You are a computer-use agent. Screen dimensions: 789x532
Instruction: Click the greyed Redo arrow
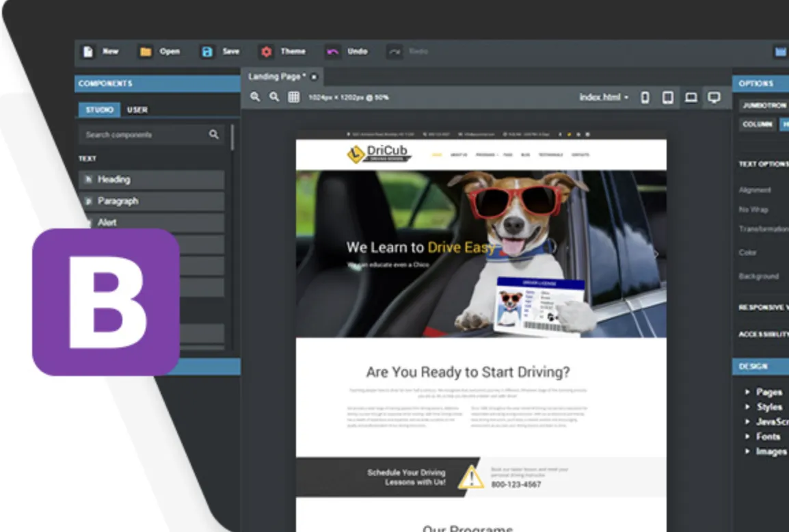point(394,52)
